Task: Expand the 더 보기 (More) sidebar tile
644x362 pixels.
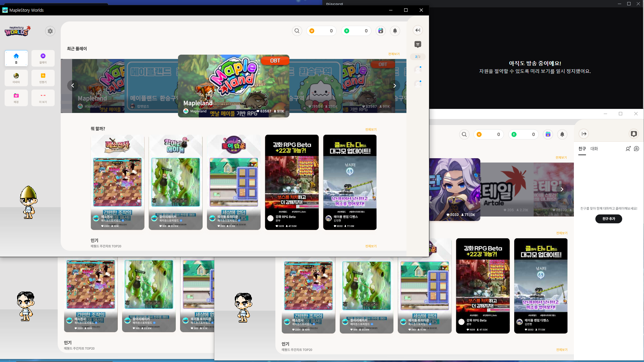Action: pyautogui.click(x=43, y=98)
